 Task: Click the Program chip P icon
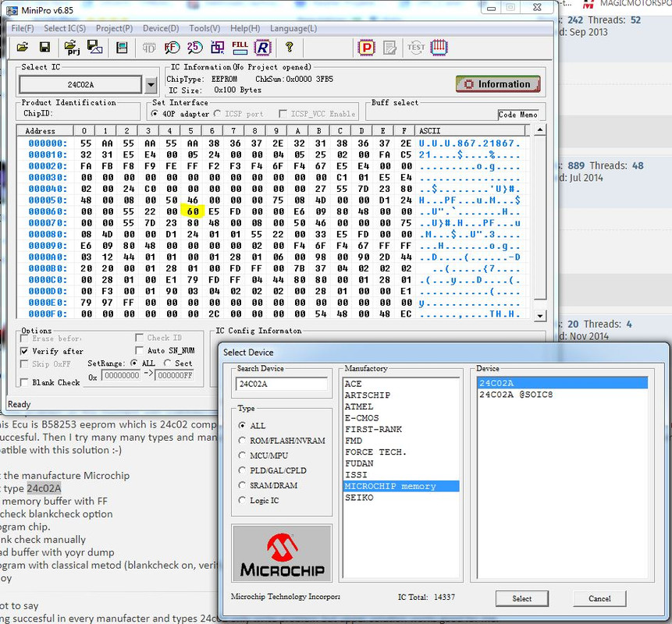tap(366, 48)
